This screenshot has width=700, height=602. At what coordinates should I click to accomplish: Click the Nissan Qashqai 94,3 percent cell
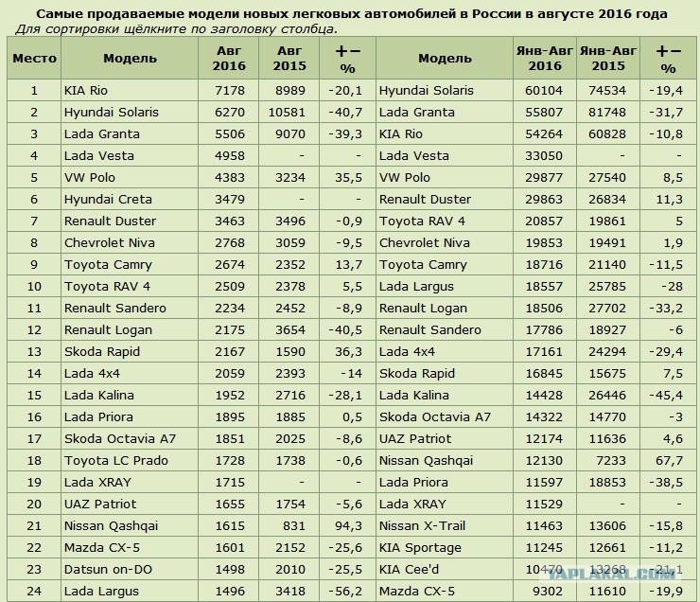coord(348,525)
